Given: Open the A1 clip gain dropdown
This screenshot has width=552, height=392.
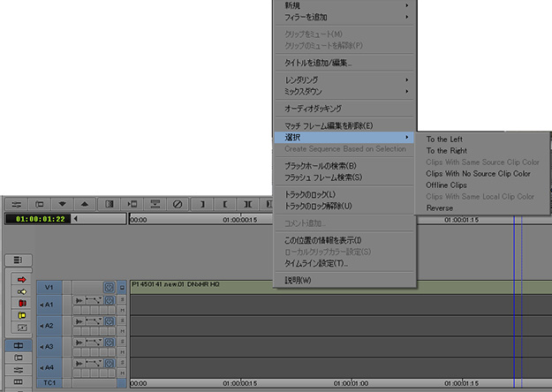Looking at the screenshot, I should click(x=94, y=300).
